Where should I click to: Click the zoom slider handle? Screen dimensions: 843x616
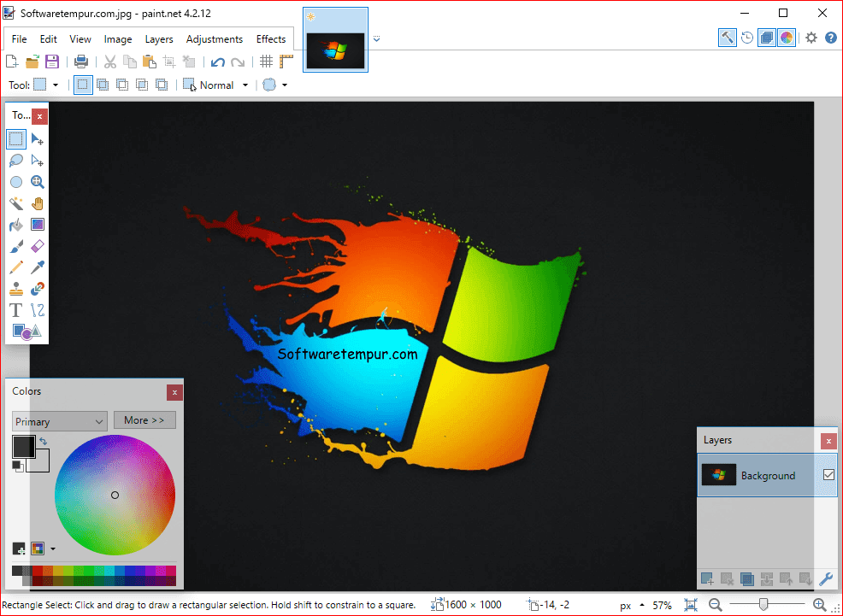pos(763,605)
